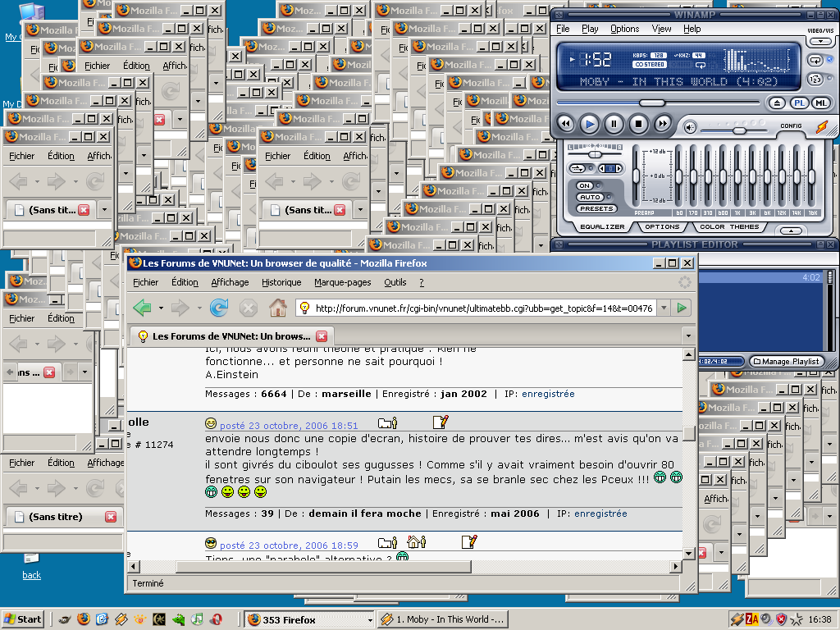Viewport: 840px width, 630px height.
Task: Click the Winamp song seek bar handle
Action: tap(651, 103)
